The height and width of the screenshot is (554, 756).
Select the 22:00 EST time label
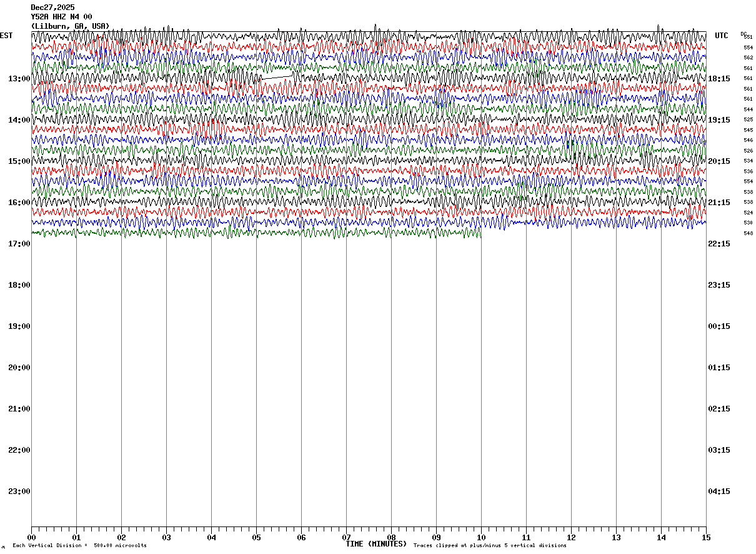(x=19, y=450)
